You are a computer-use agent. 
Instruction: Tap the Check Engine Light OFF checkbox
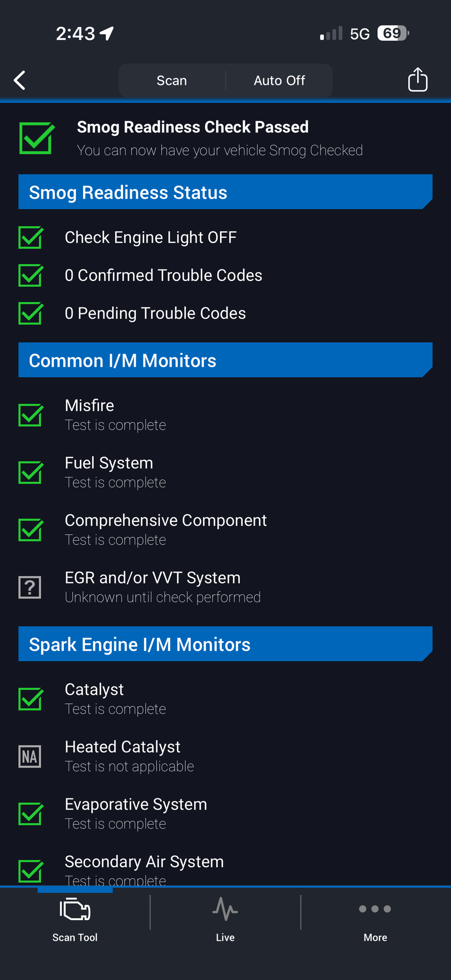point(31,238)
